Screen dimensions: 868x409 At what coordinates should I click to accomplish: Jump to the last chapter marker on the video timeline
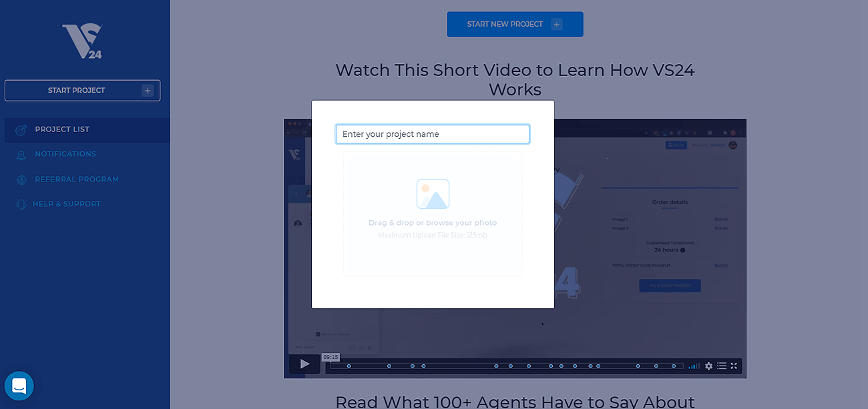(x=674, y=366)
